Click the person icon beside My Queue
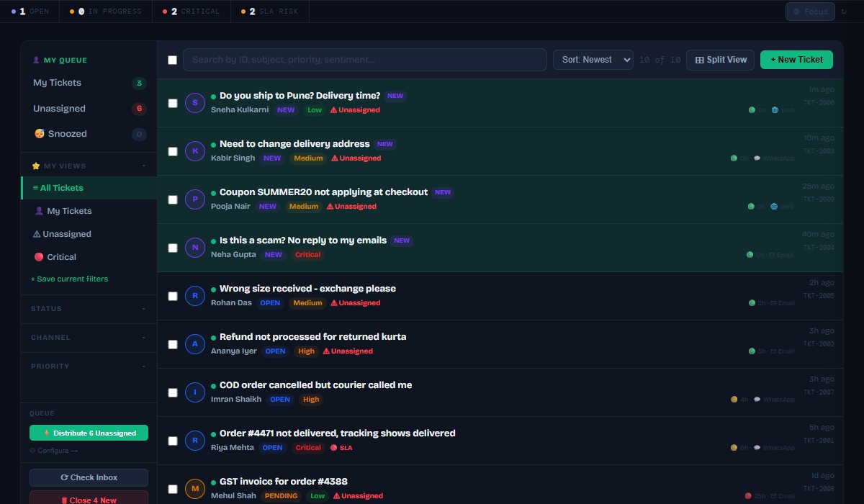The height and width of the screenshot is (504, 864). (36, 60)
